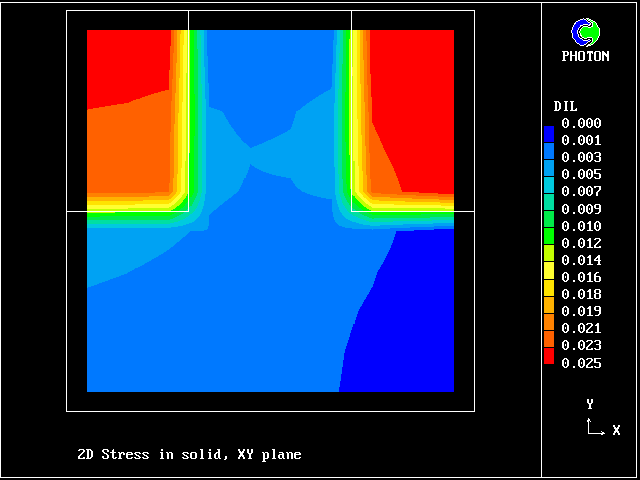Click the dark blue legend swatch at 0.000
Screen dimensions: 640x480
548,132
